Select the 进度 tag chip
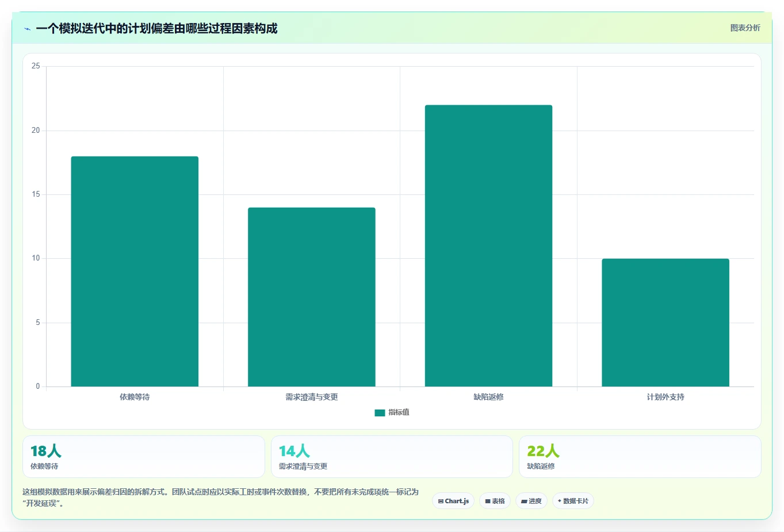Screen dimensions: 784x532 pos(531,501)
